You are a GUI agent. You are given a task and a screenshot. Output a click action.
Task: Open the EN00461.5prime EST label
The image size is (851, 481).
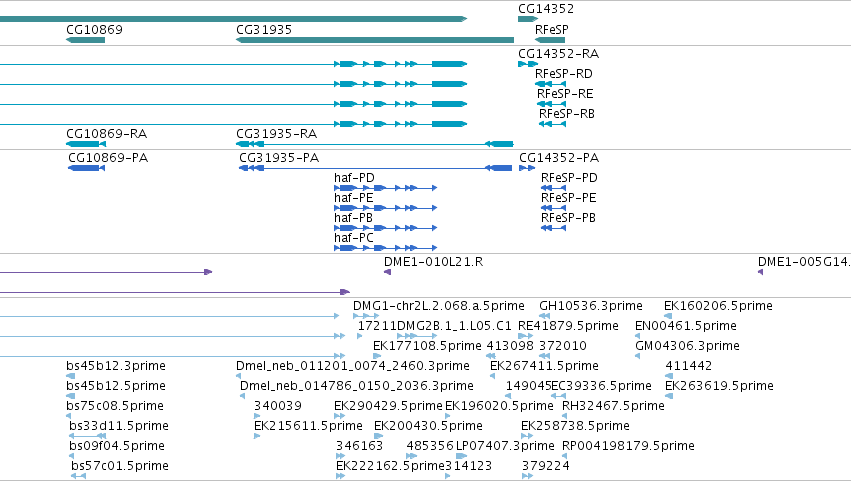686,326
